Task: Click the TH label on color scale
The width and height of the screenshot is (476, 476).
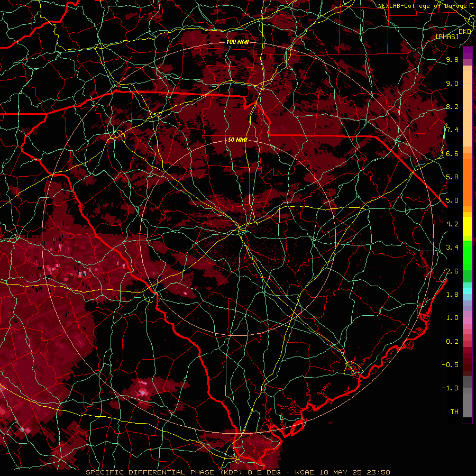Action: 454,412
